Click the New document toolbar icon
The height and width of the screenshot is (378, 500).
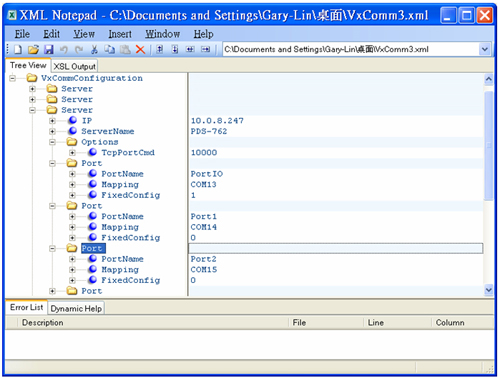point(18,50)
